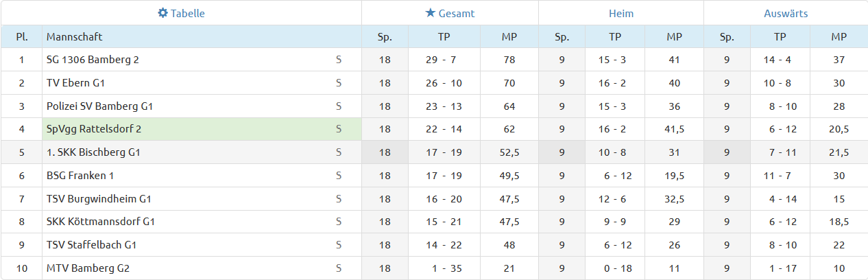Screen dimensions: 868x280
Task: Open the S icon for SG 1306 Bamberg 2
Action: click(x=338, y=60)
